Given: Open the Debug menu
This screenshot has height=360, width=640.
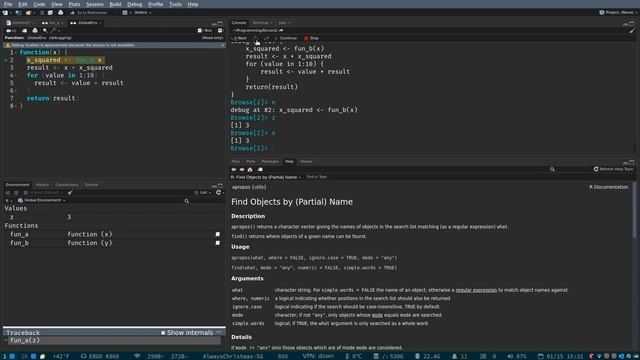Looking at the screenshot, I should point(134,4).
